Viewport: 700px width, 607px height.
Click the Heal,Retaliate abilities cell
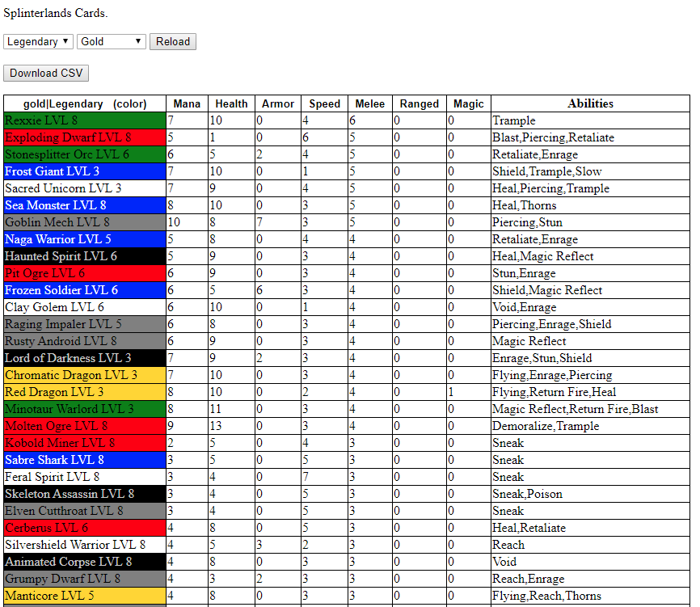[x=590, y=528]
